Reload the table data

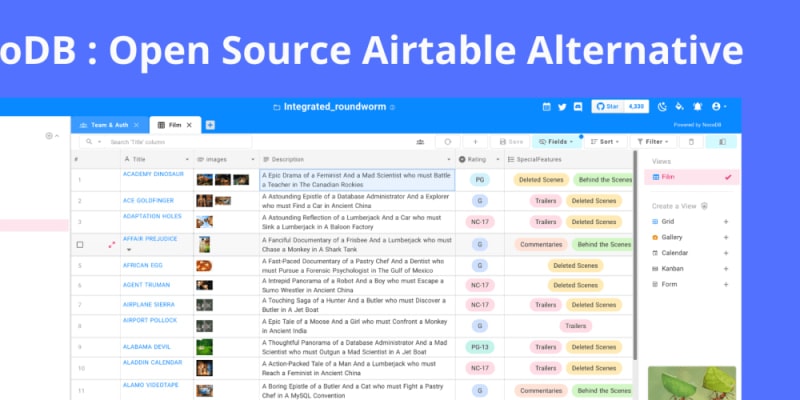pos(447,142)
